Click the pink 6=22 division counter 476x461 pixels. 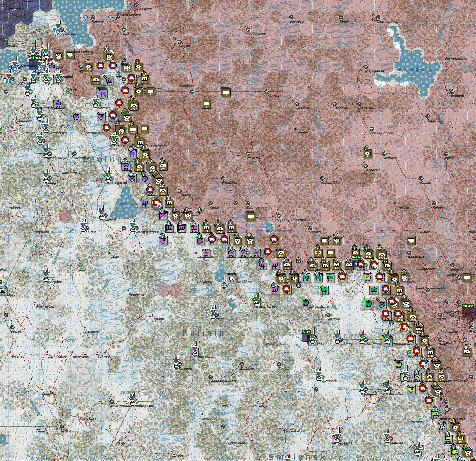tap(243, 253)
